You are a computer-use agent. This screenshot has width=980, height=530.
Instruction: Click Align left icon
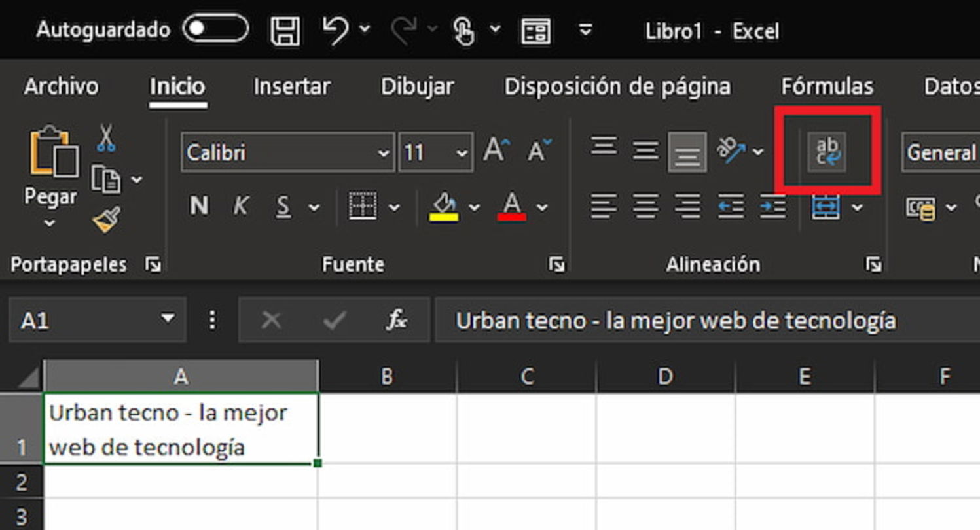603,207
